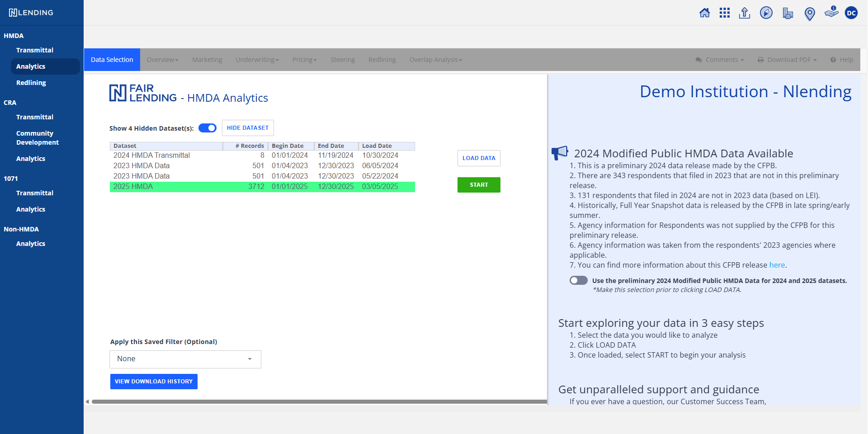Open CRA Analytics in sidebar
The image size is (868, 434).
point(31,159)
